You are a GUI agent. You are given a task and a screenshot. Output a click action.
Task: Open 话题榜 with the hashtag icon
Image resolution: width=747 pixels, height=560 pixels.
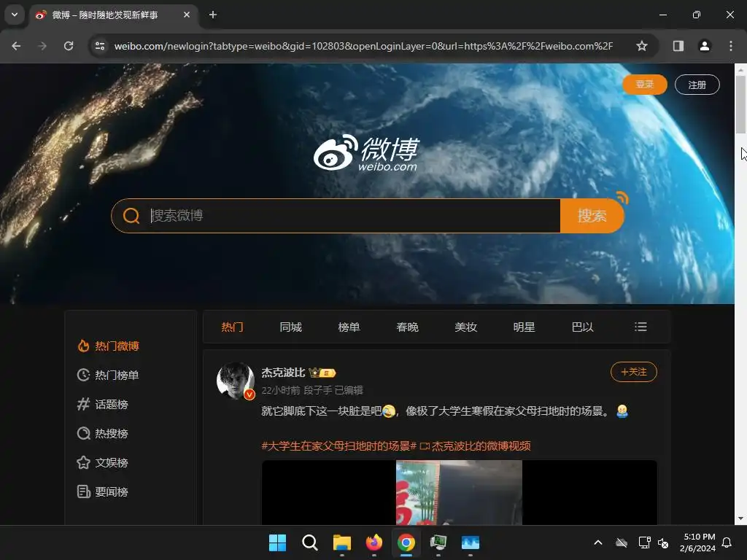coord(102,404)
